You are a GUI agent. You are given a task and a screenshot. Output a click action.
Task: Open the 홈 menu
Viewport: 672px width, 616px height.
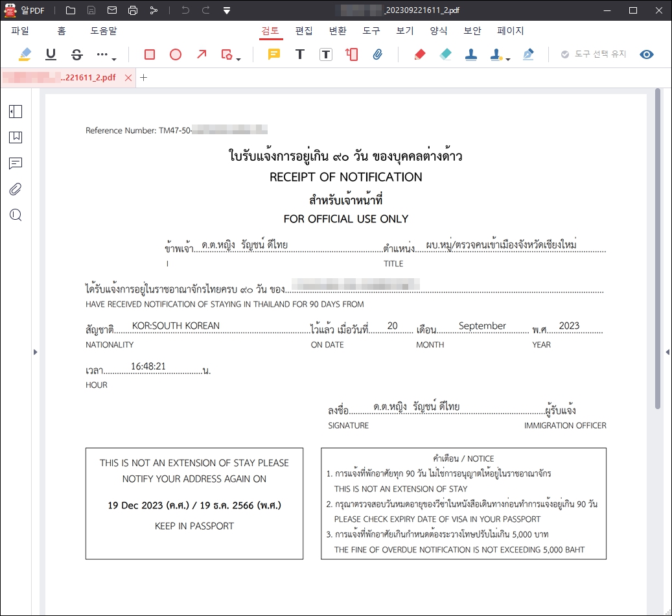point(62,31)
